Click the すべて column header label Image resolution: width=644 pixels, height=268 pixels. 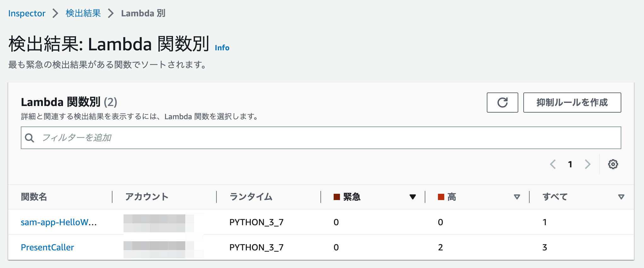pos(555,197)
